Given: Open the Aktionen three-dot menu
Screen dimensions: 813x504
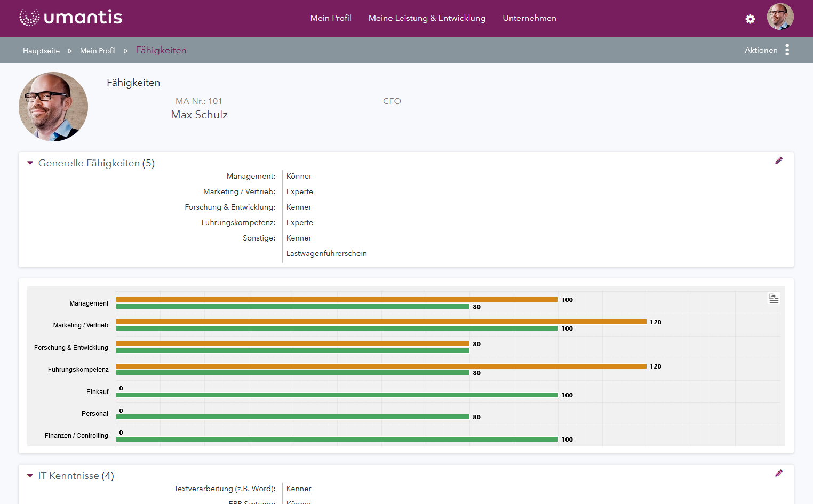Looking at the screenshot, I should 787,50.
